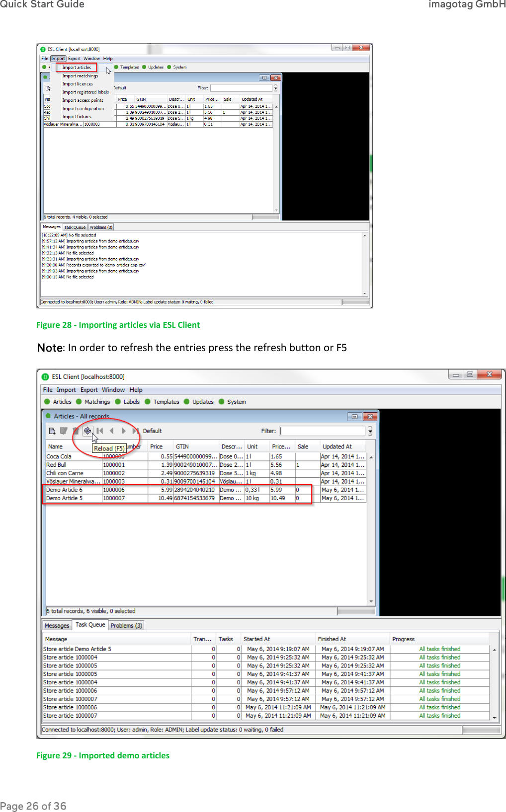Switch to Problems (3) tab in lower window
The width and height of the screenshot is (506, 812).
[126, 625]
